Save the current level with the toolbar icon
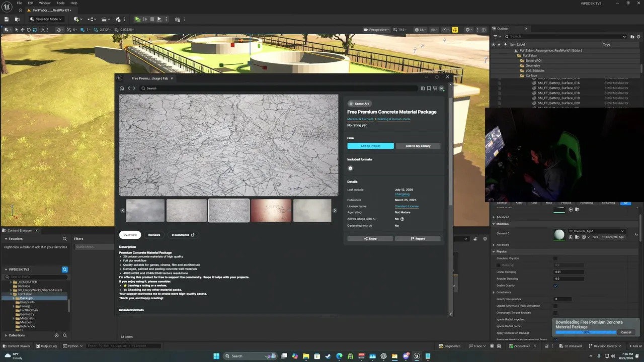This screenshot has height=362, width=644. (x=7, y=19)
